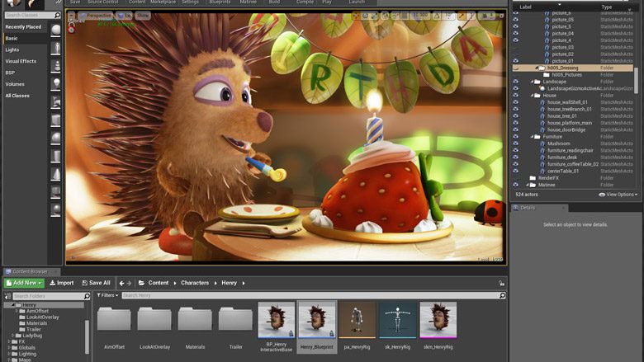
Task: Select the sphere icon in placement list
Action: click(x=56, y=138)
